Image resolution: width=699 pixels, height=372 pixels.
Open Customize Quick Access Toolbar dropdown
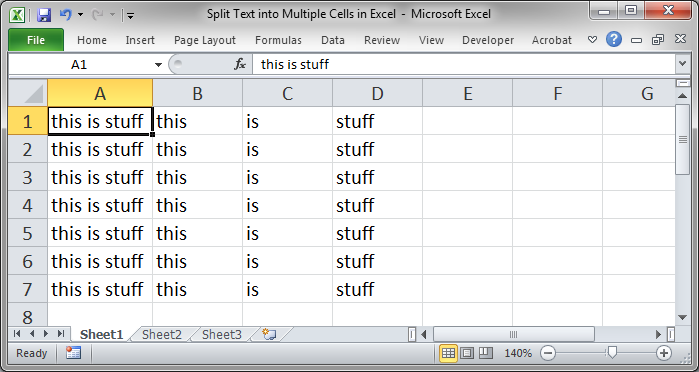[130, 16]
